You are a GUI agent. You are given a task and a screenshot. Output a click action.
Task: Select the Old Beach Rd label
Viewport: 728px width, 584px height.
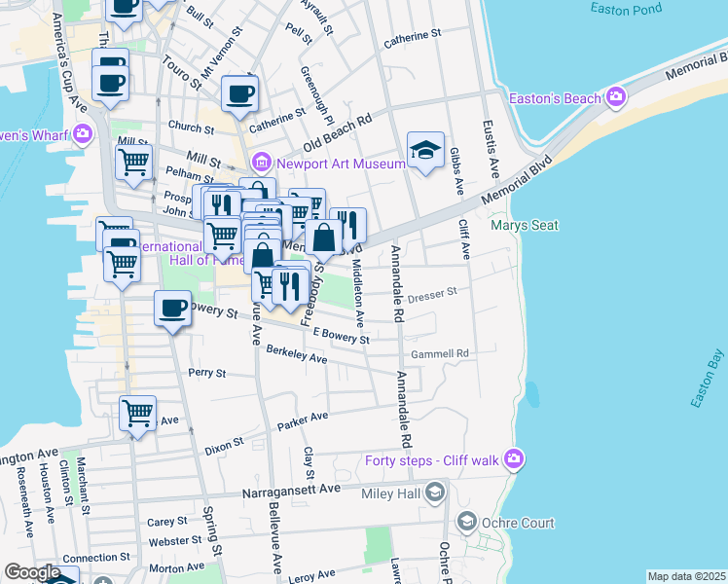point(338,132)
